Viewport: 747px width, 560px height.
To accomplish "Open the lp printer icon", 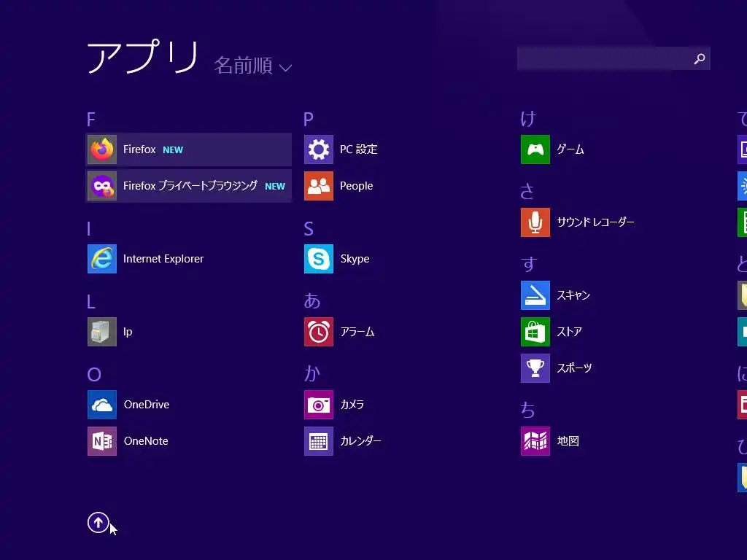I will [102, 332].
